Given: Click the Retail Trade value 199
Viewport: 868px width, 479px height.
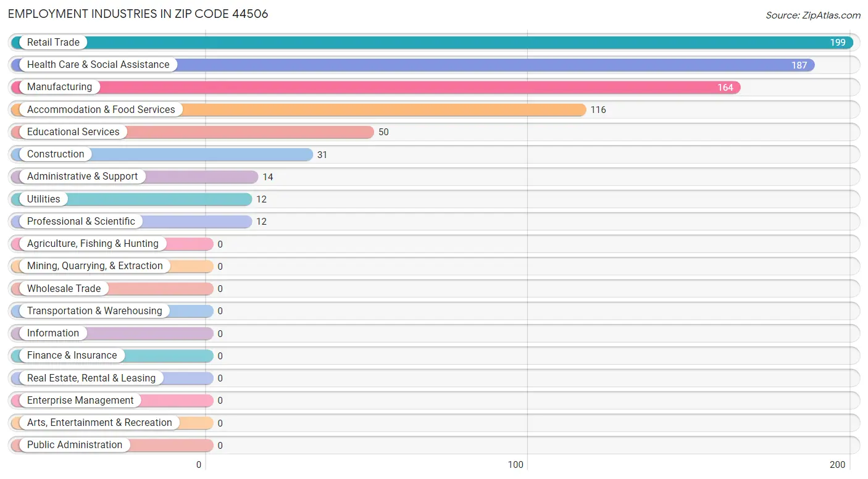Looking at the screenshot, I should click(x=838, y=43).
